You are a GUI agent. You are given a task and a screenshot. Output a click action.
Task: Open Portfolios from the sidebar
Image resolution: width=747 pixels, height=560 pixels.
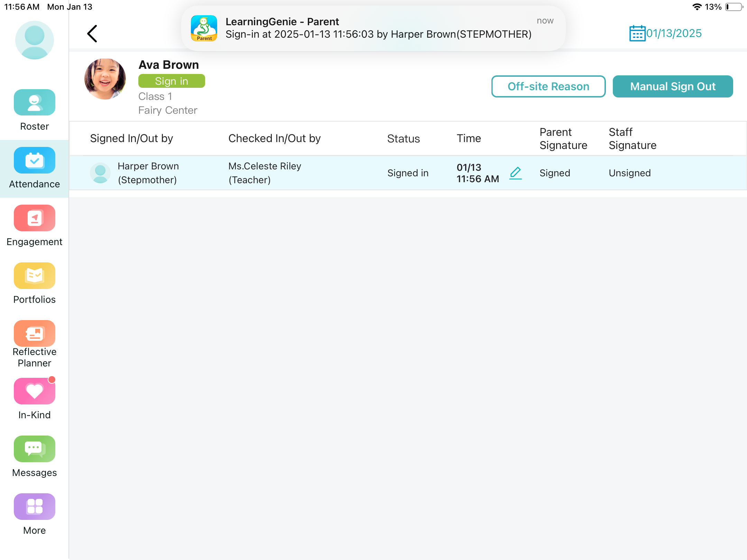pyautogui.click(x=35, y=283)
